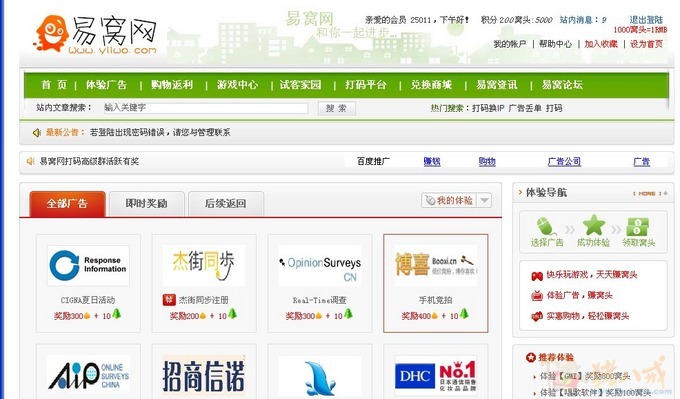Open the AIP Online Surveys China thumbnail
This screenshot has height=399, width=680.
coord(88,376)
